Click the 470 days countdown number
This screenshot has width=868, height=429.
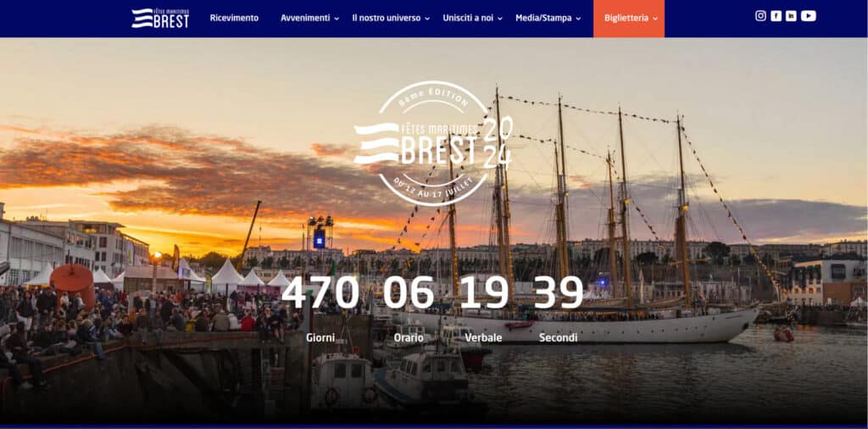(x=320, y=292)
